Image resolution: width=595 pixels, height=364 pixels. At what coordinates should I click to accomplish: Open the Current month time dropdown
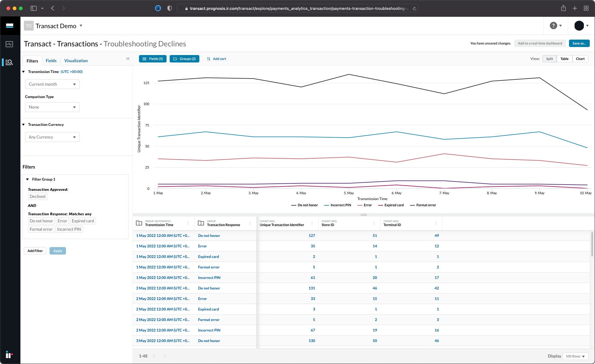pos(52,84)
